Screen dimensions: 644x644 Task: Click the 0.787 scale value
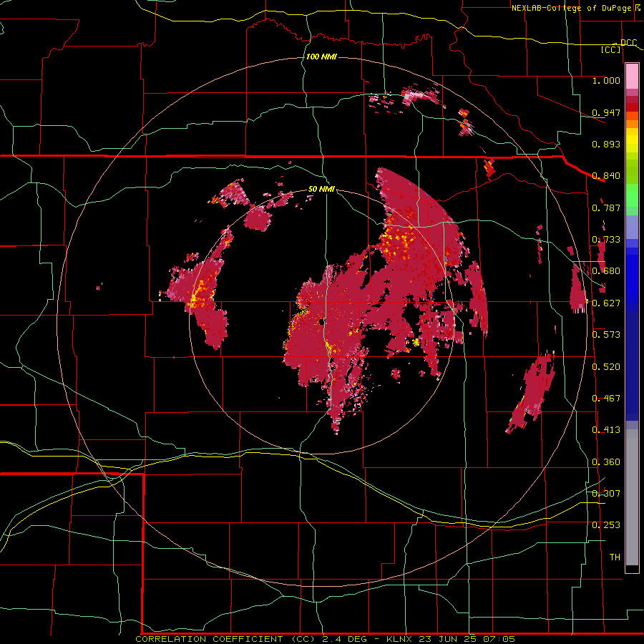tap(606, 208)
